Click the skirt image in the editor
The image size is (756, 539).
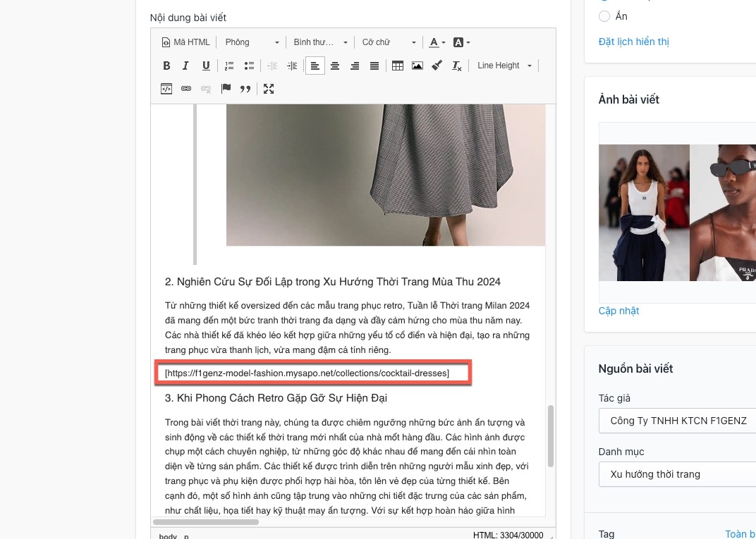pos(386,175)
